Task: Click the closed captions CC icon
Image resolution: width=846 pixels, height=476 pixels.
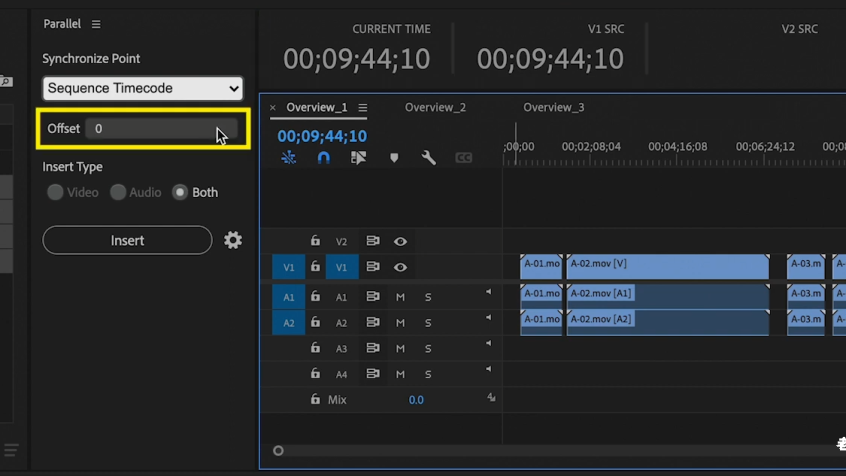Action: click(464, 158)
